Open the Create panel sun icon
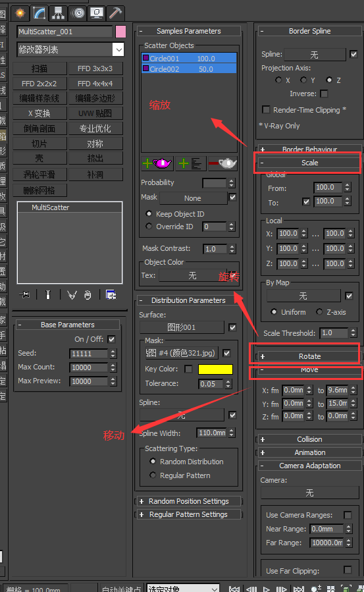Image resolution: width=364 pixels, height=592 pixels. (x=20, y=13)
